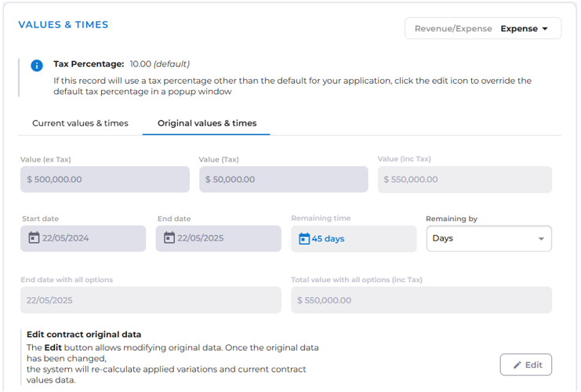581x392 pixels.
Task: Click the Remaining time calendar icon
Action: coord(304,238)
